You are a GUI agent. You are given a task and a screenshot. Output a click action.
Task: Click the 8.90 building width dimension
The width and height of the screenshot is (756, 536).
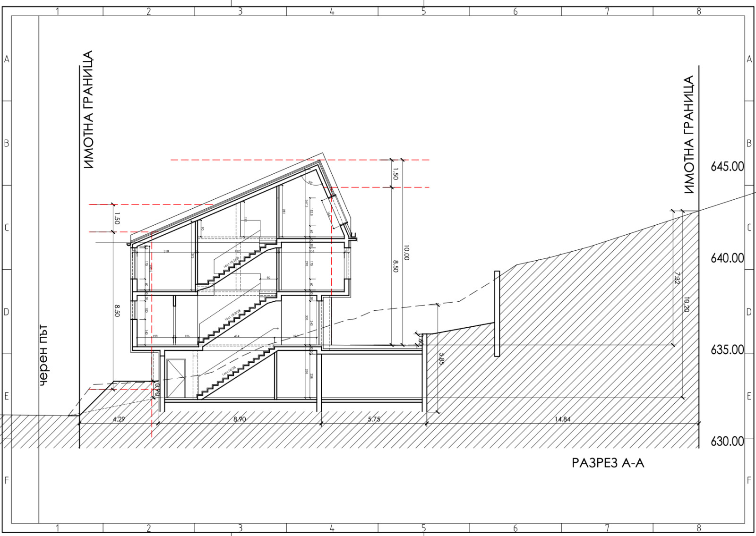(240, 419)
